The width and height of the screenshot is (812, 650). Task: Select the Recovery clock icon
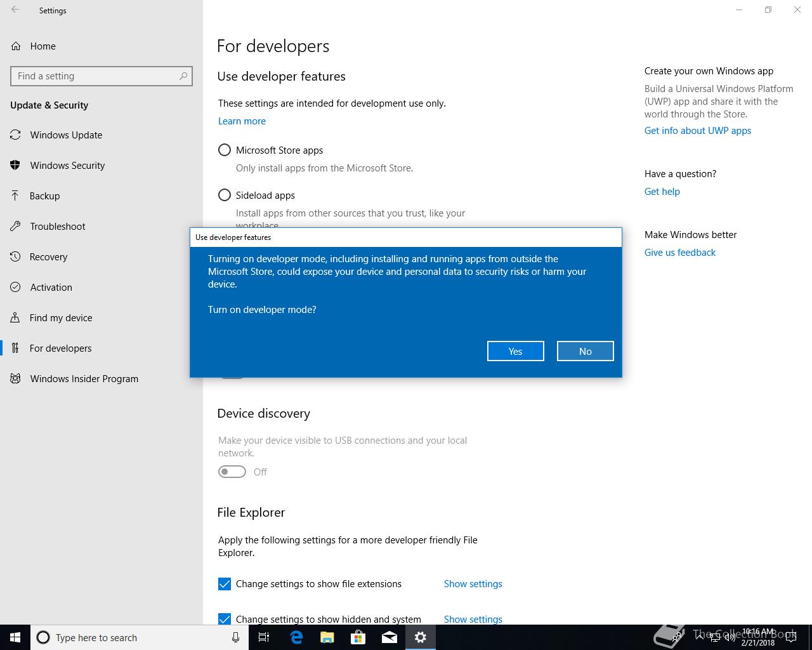point(15,256)
